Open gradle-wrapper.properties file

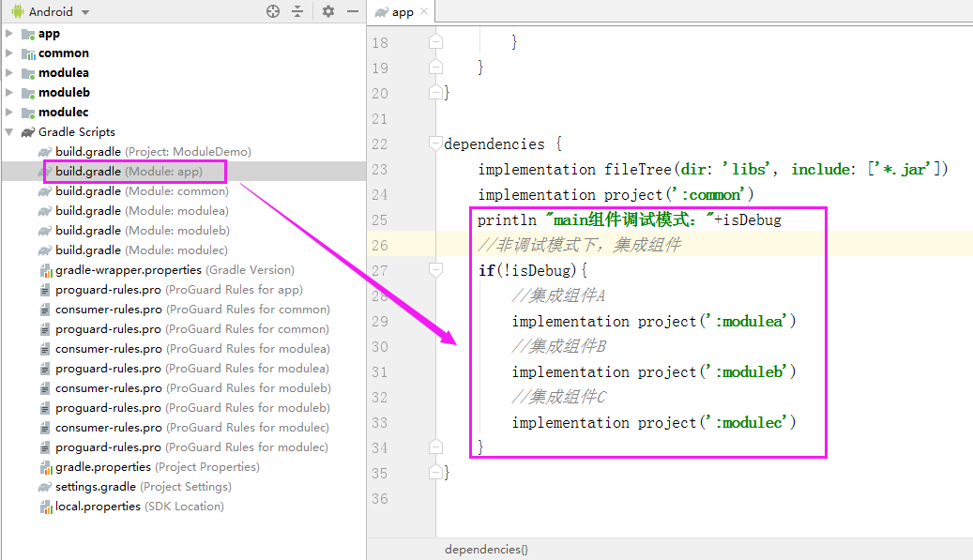tap(175, 270)
